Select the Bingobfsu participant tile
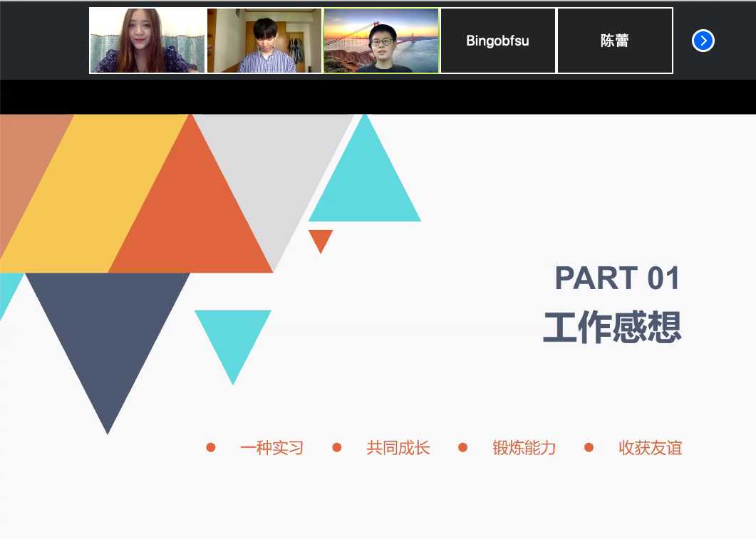The height and width of the screenshot is (539, 756). [497, 41]
